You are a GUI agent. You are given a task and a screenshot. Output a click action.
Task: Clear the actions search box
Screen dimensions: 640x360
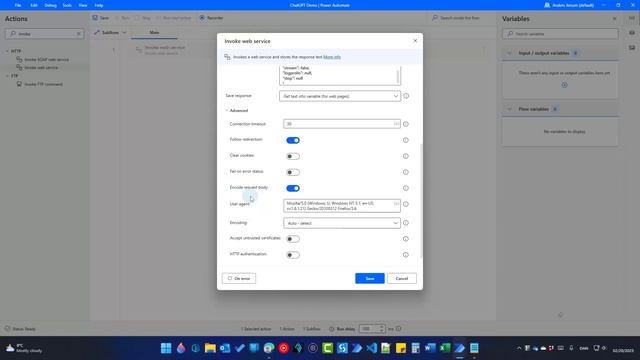coord(79,34)
